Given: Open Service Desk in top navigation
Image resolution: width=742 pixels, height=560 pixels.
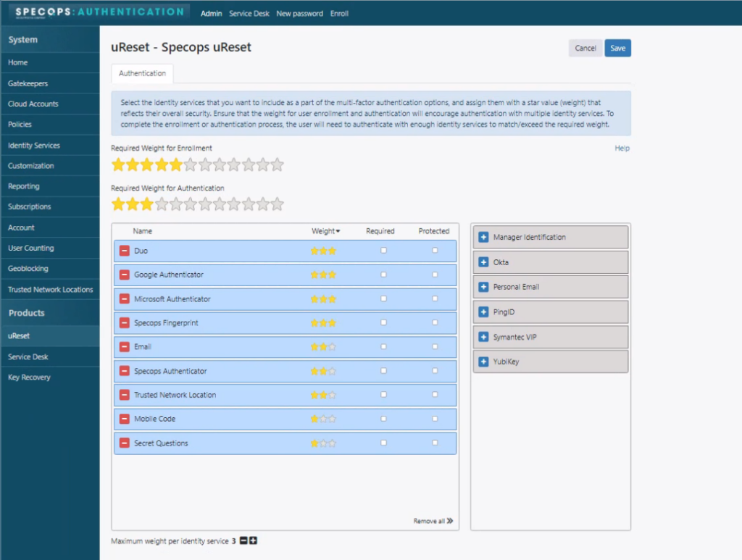Looking at the screenshot, I should pos(249,13).
